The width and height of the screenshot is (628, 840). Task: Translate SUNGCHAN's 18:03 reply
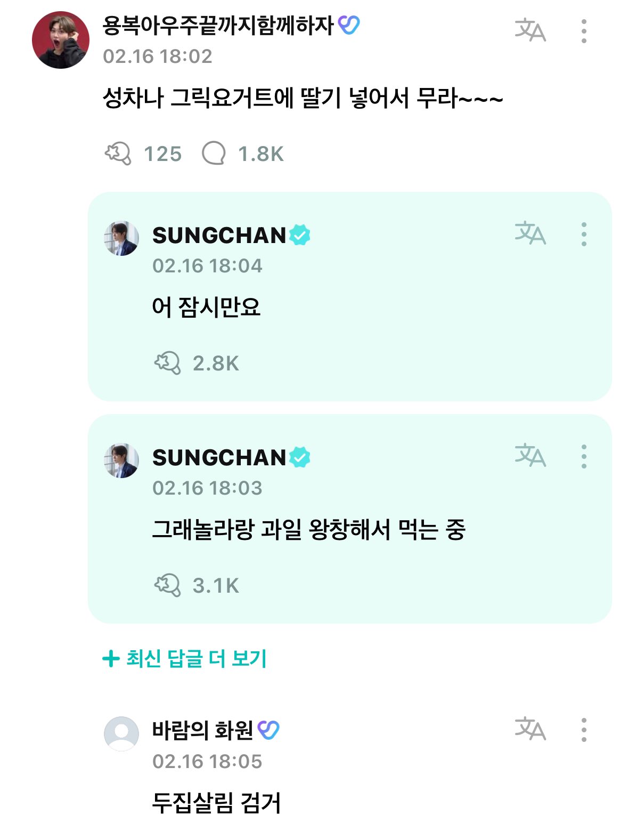pyautogui.click(x=530, y=456)
